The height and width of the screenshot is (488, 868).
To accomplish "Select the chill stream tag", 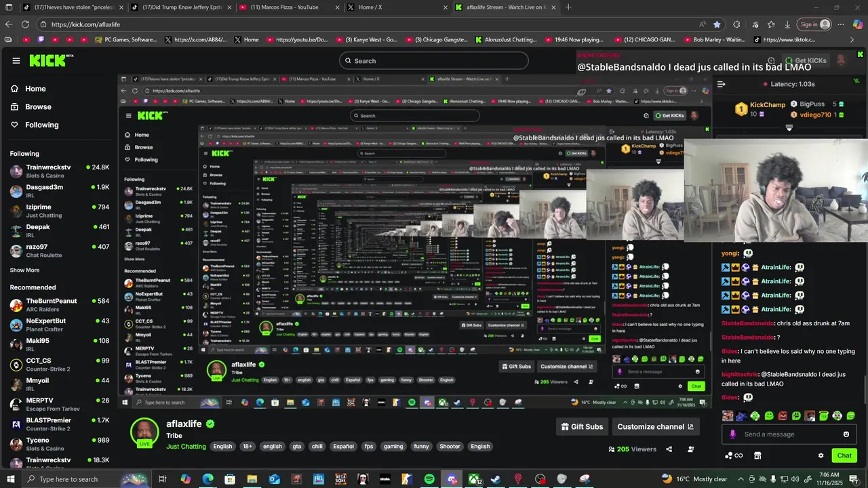I will 317,446.
